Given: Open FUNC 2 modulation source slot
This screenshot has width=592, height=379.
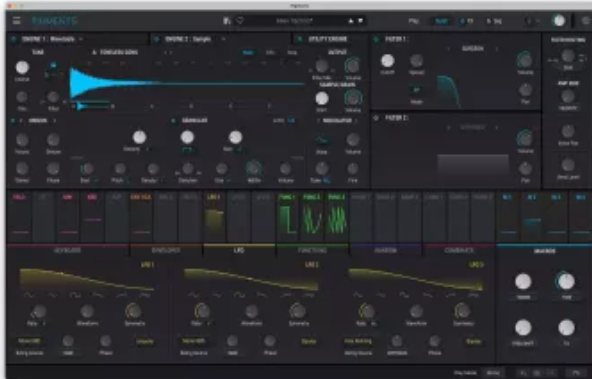Looking at the screenshot, I should pos(312,218).
